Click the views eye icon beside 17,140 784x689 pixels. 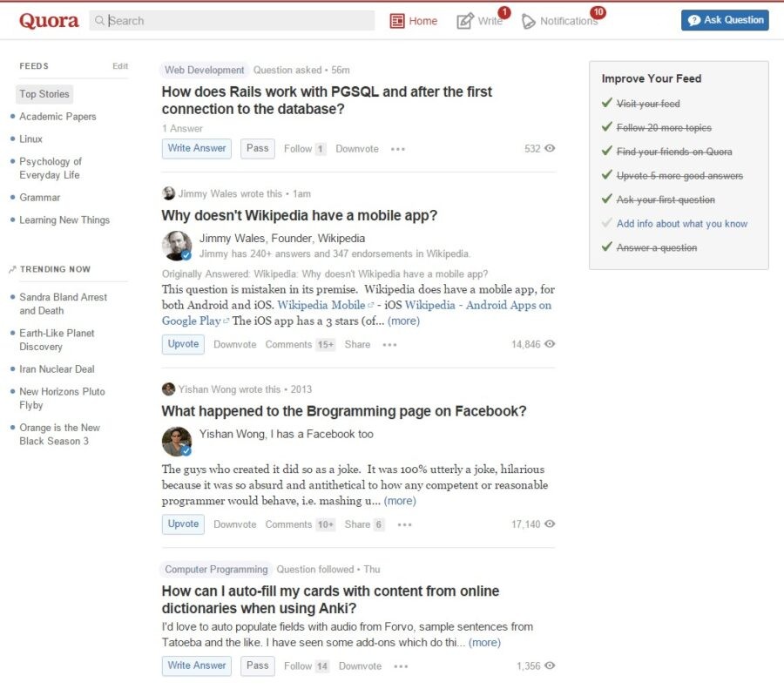point(550,524)
